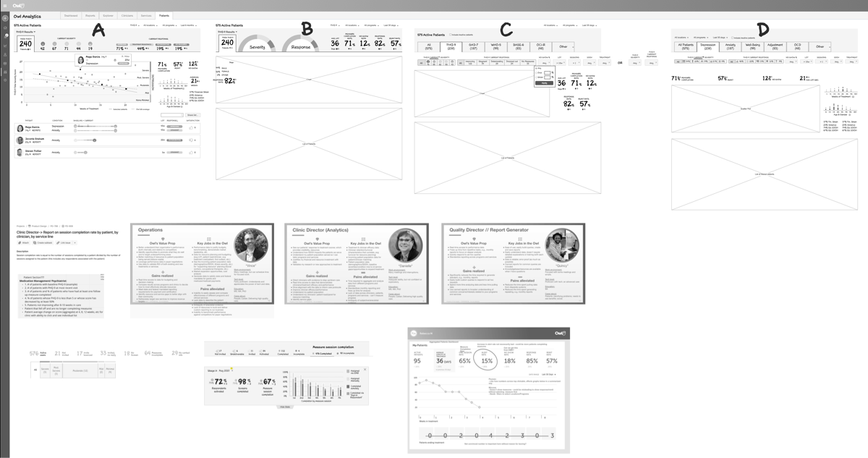Select the severity face icon labeled 19

pos(90,44)
